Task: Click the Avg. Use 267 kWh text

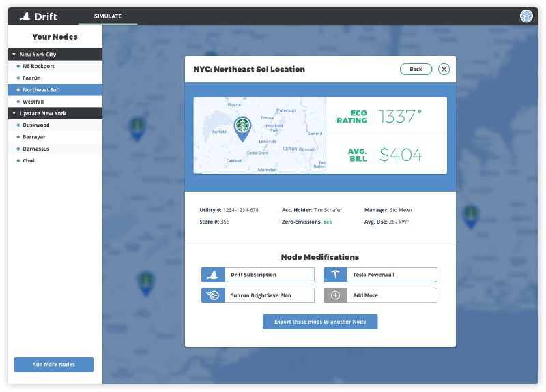Action: point(387,222)
